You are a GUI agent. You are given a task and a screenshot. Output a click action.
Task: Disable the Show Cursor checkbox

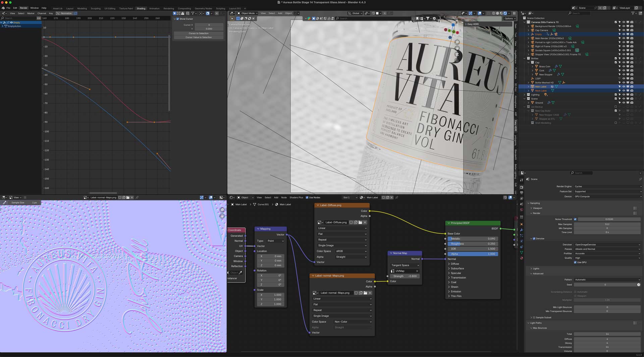coord(178,19)
